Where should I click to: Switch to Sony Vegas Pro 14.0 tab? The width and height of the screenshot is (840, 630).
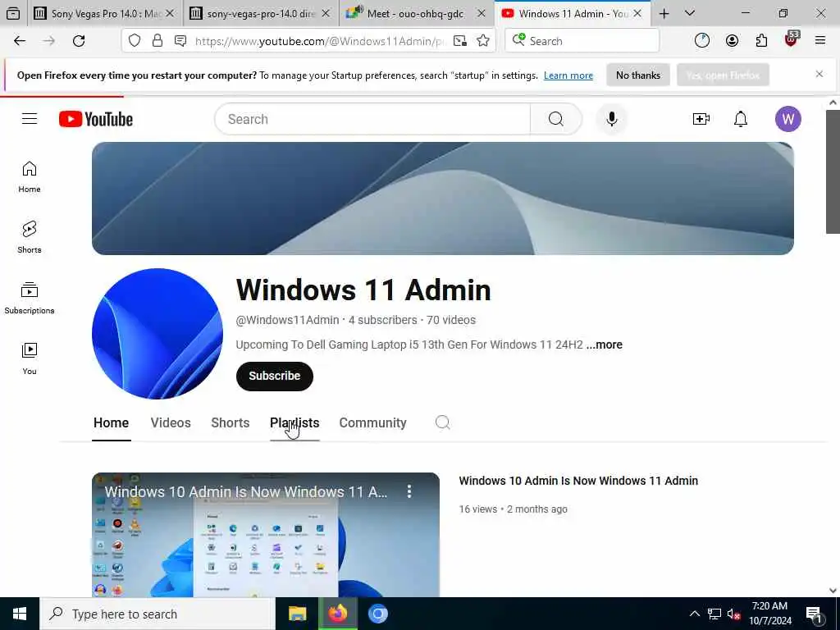click(x=104, y=13)
